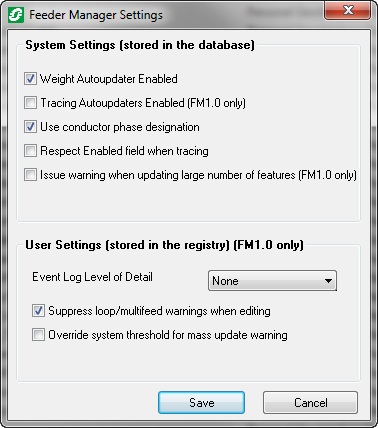Click the Feeder Manager Settings title bar text
This screenshot has width=378, height=428.
tap(96, 15)
